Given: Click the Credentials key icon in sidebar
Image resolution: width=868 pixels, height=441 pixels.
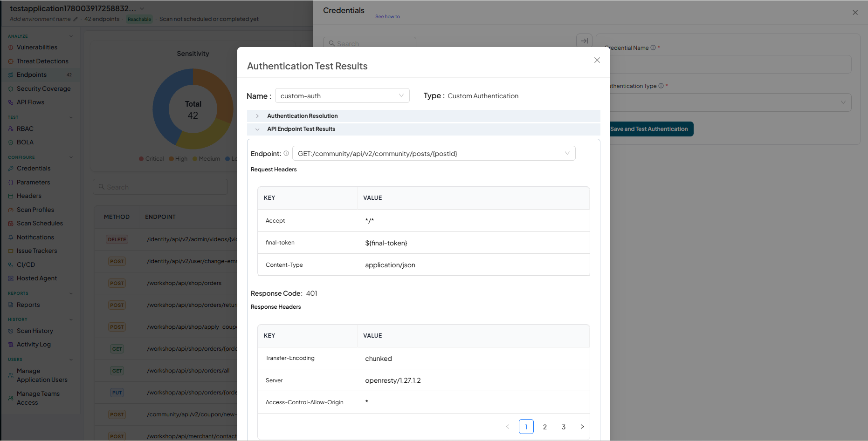Looking at the screenshot, I should pos(11,169).
